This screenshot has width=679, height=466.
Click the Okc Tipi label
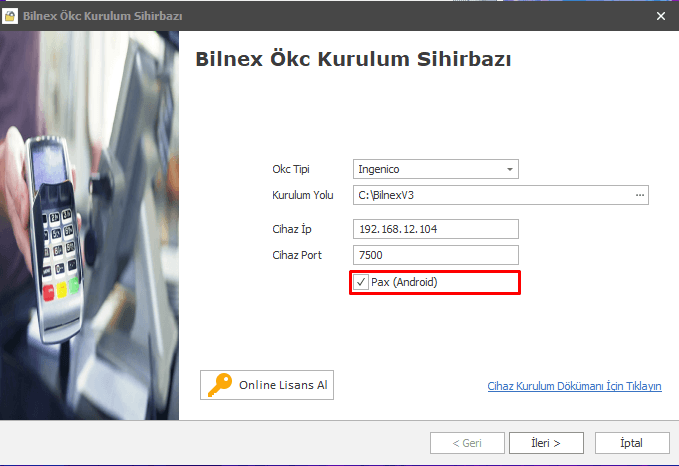click(x=291, y=169)
